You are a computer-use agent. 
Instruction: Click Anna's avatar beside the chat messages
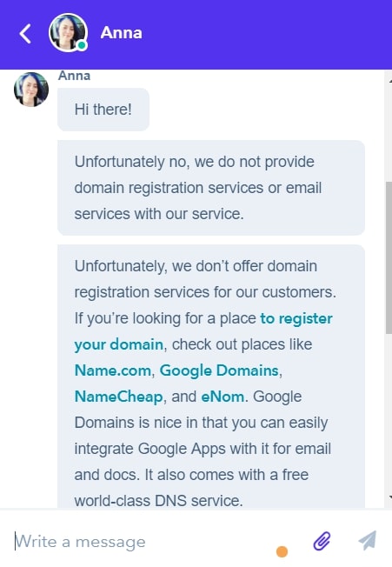pos(31,90)
